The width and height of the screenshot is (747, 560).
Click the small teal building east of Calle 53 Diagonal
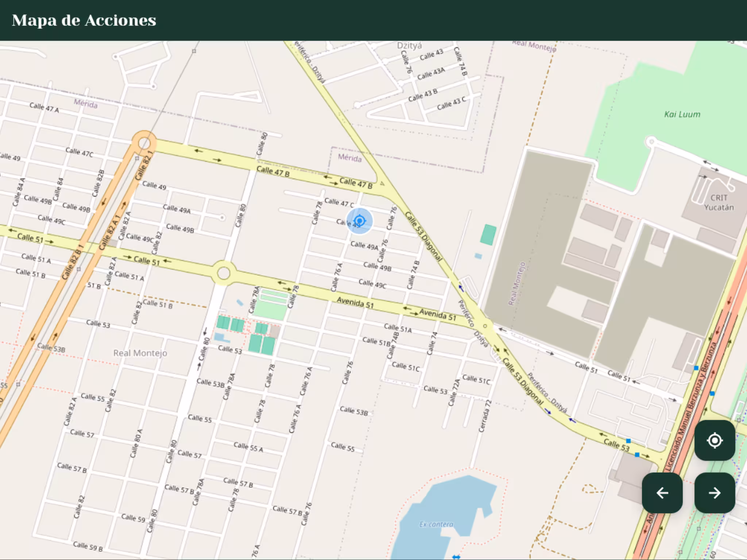[488, 234]
